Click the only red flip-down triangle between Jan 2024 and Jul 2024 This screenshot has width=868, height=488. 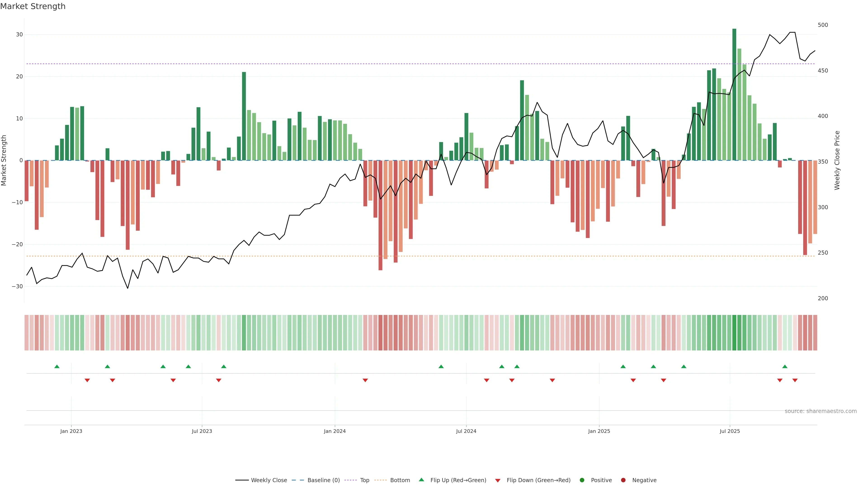(x=365, y=380)
